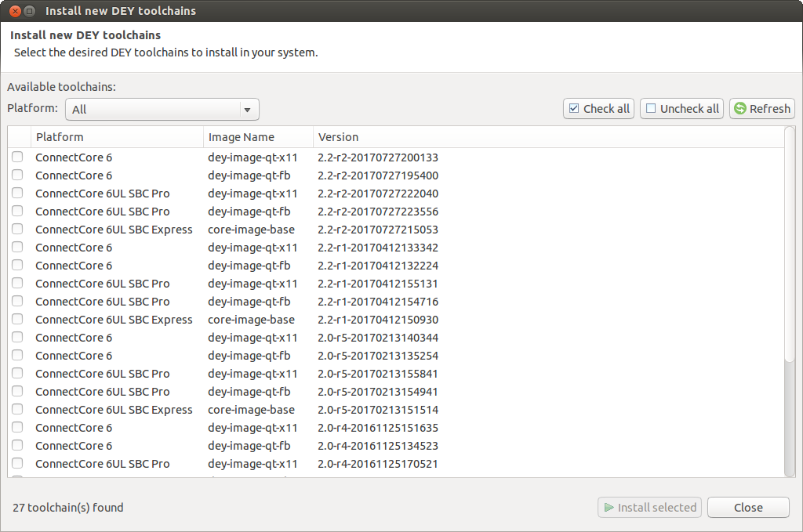
Task: Check the toolchain version 2.2-r2-20170727200133 checkbox
Action: [17, 157]
